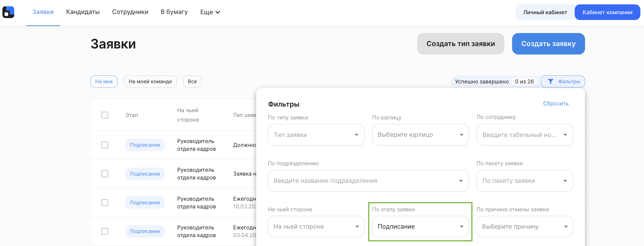The image size is (644, 246).
Task: Expand the Еще menu
Action: 210,12
